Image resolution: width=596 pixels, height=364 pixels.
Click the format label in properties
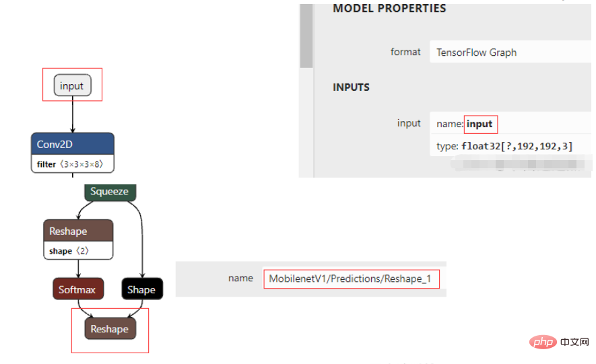[x=405, y=52]
